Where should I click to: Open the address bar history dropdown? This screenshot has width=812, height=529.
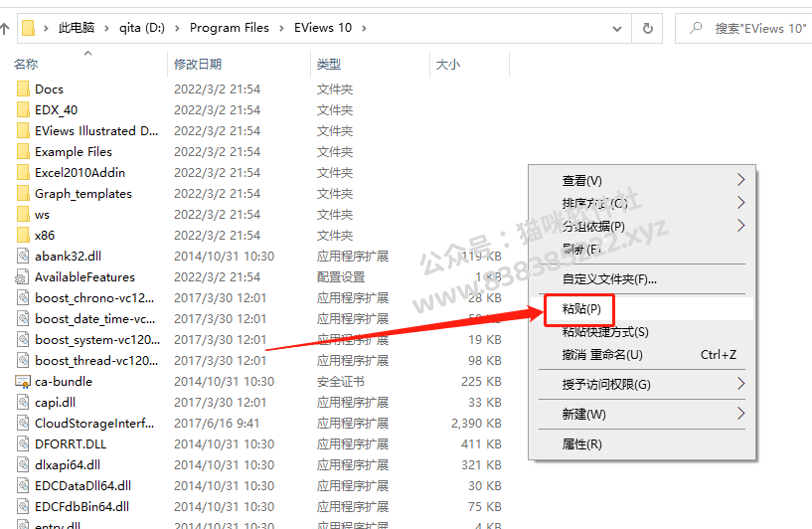pos(617,29)
